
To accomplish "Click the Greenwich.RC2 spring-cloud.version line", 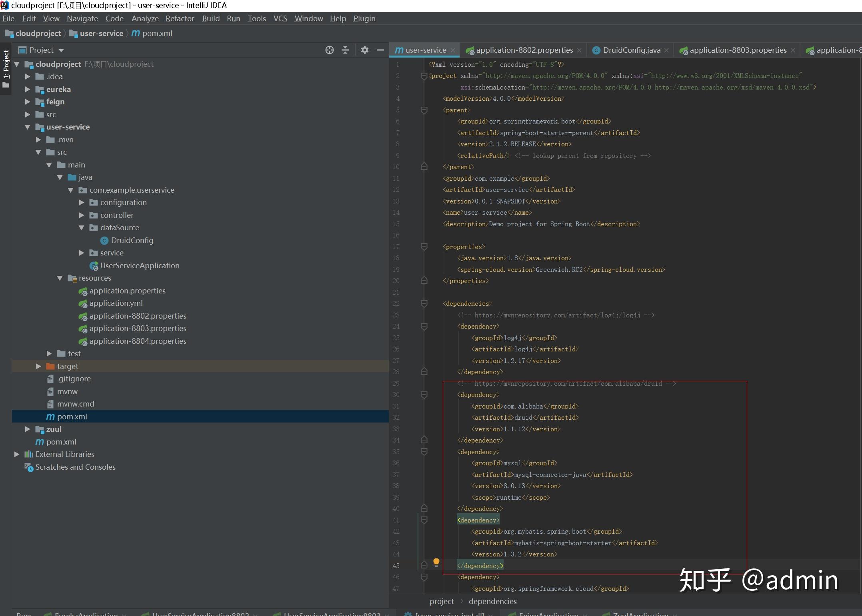I will 561,270.
